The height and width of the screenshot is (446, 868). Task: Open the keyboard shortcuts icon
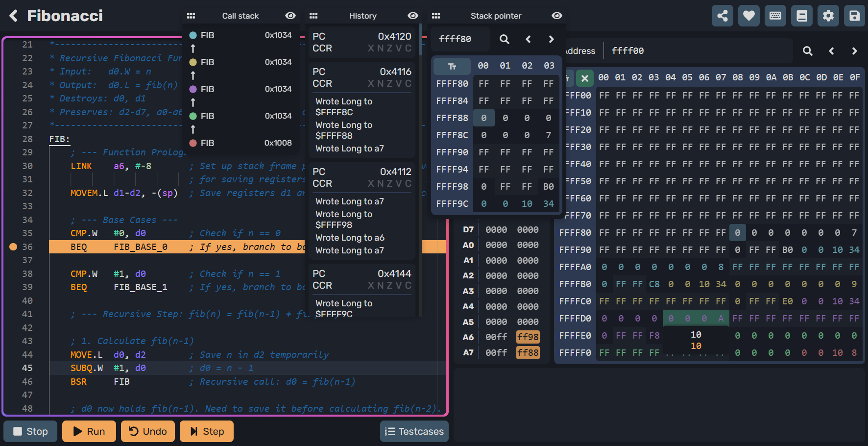click(x=775, y=16)
